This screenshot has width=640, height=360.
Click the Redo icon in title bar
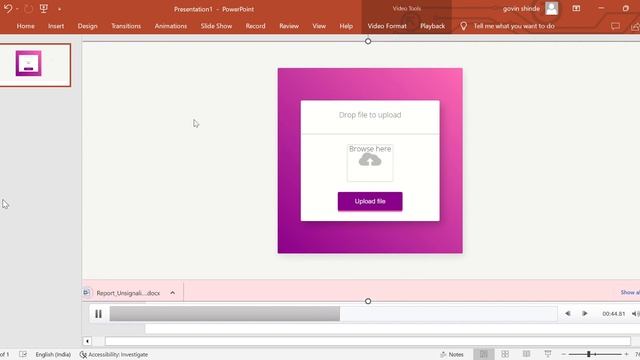28,9
